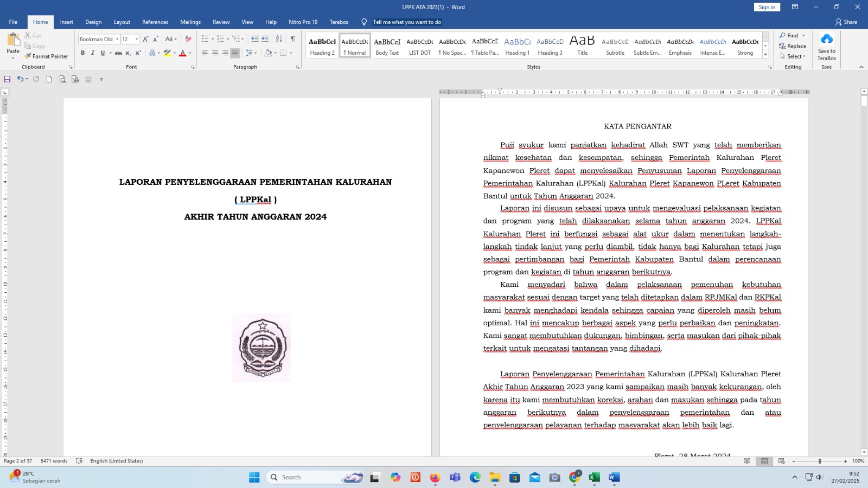Open the Nitro Pro 10 tab

pos(303,22)
